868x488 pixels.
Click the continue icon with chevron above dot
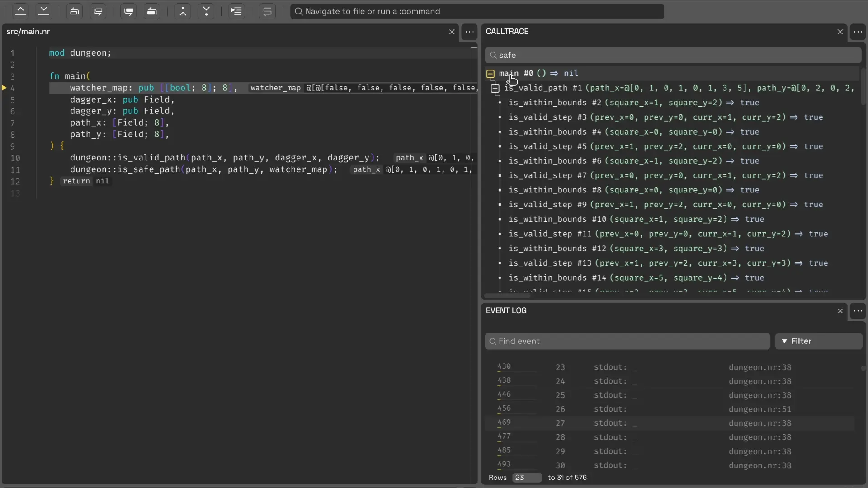206,11
